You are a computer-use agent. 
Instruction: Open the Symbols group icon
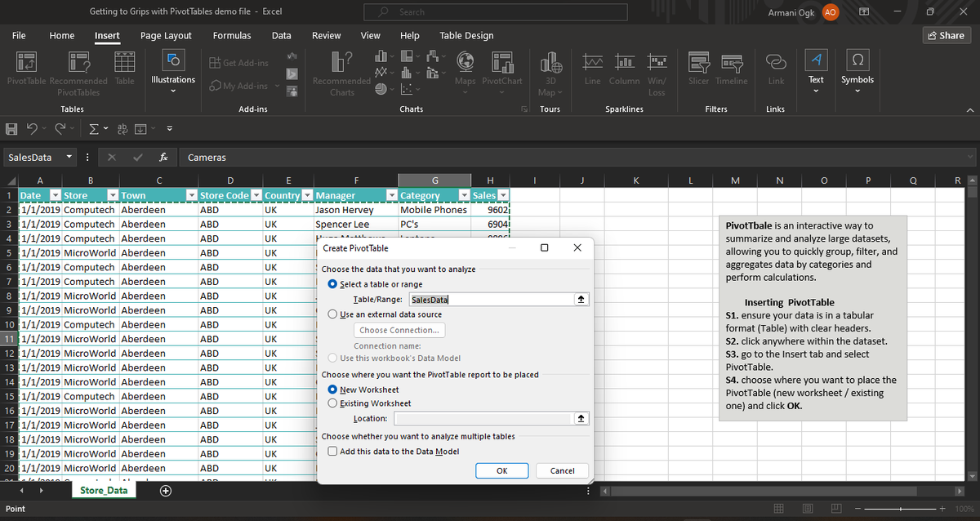(857, 72)
